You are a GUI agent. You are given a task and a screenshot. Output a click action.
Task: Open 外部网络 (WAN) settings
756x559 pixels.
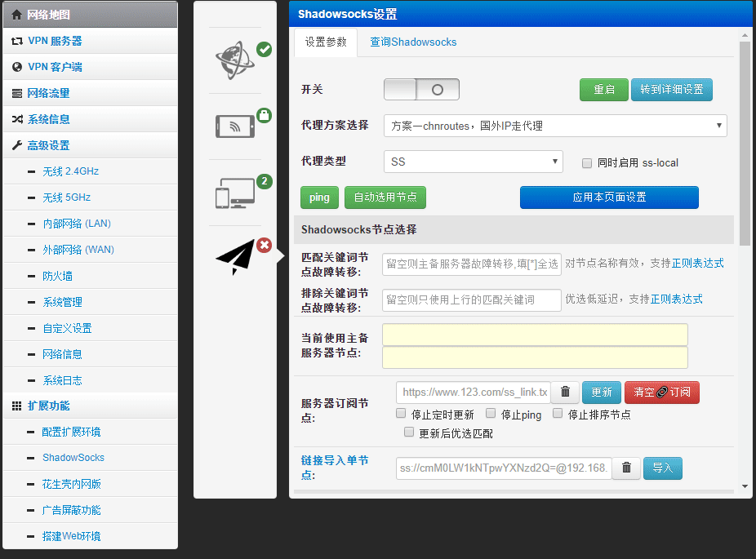(91, 250)
